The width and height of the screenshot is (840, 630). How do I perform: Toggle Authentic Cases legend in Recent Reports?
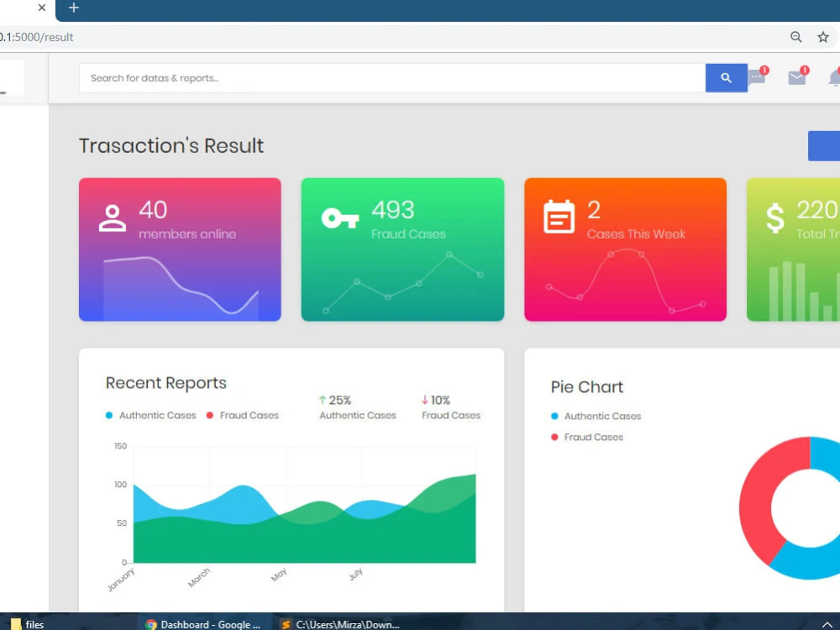tap(151, 415)
